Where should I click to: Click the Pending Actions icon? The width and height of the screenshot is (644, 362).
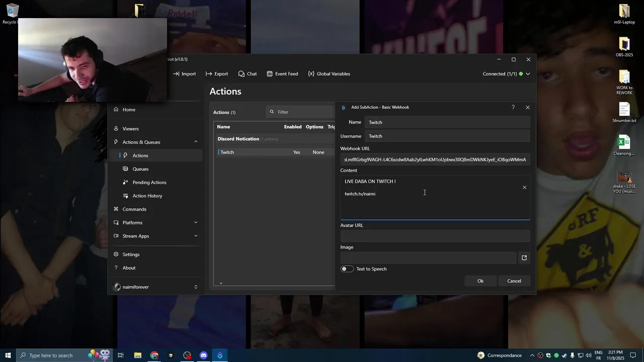126,183
